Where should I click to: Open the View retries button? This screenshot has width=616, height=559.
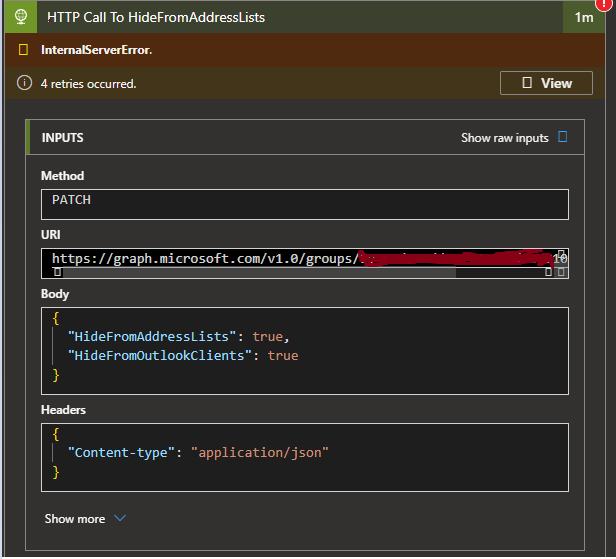546,83
